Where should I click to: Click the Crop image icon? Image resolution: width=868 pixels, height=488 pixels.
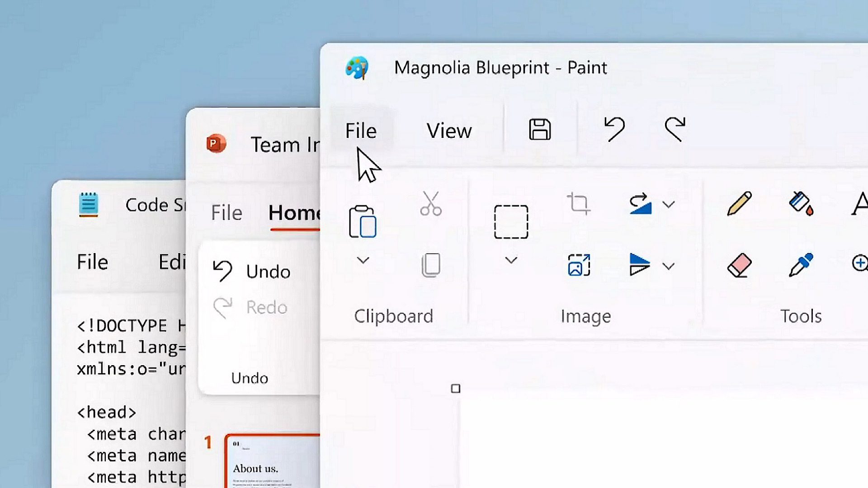click(x=579, y=204)
